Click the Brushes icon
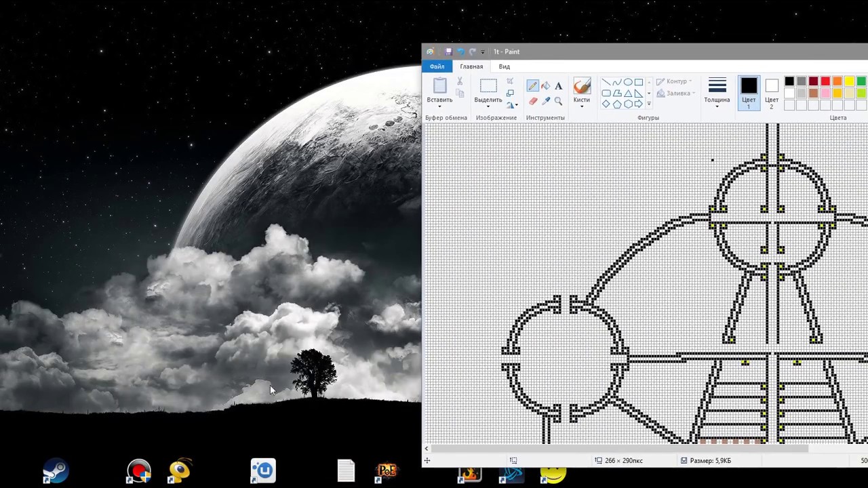This screenshot has width=868, height=488. click(x=582, y=85)
